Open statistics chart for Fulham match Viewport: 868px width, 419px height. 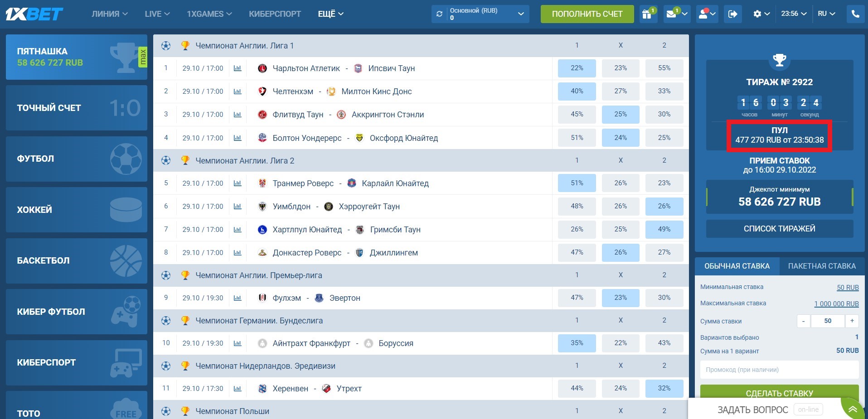pos(238,298)
